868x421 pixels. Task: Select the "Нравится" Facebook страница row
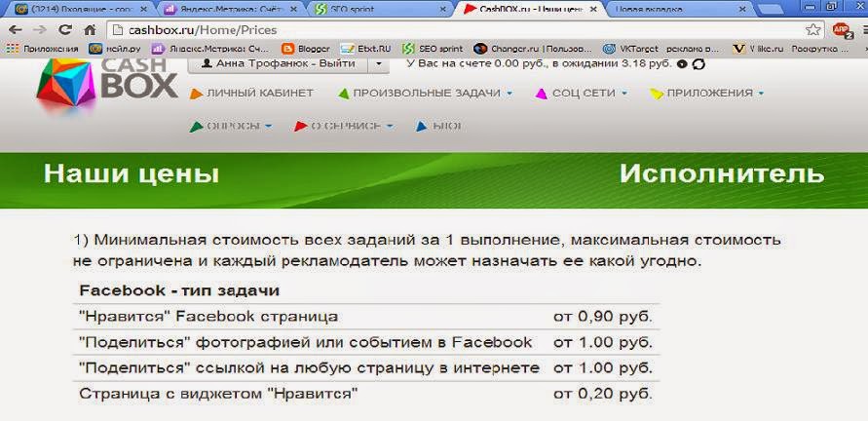(x=366, y=317)
